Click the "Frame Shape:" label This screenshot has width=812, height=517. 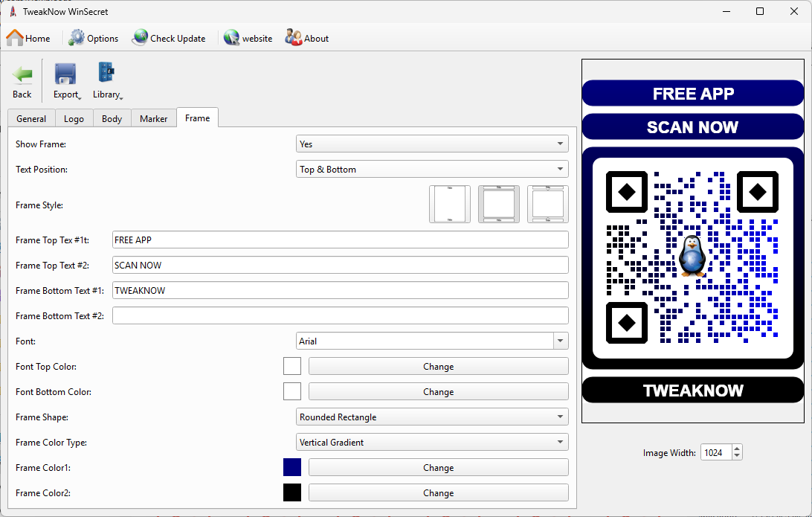tap(42, 417)
